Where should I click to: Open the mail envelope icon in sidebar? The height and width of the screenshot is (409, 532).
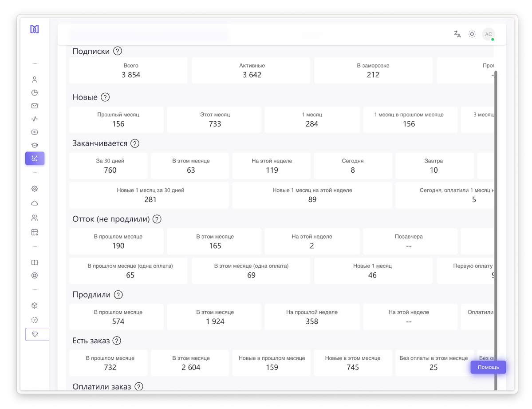[x=35, y=106]
